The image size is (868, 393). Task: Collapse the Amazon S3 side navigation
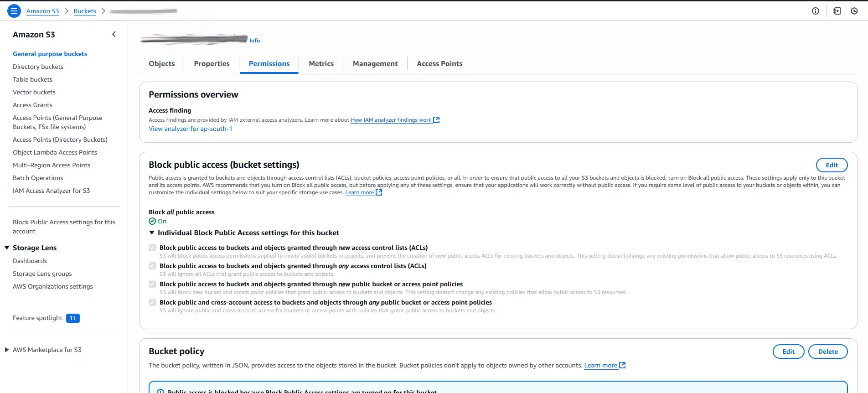click(114, 34)
